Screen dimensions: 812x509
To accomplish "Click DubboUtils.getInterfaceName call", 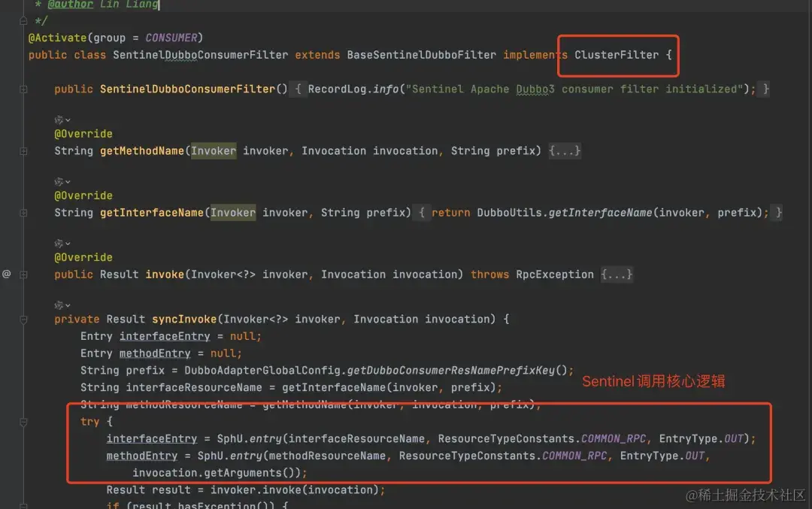I will click(564, 213).
